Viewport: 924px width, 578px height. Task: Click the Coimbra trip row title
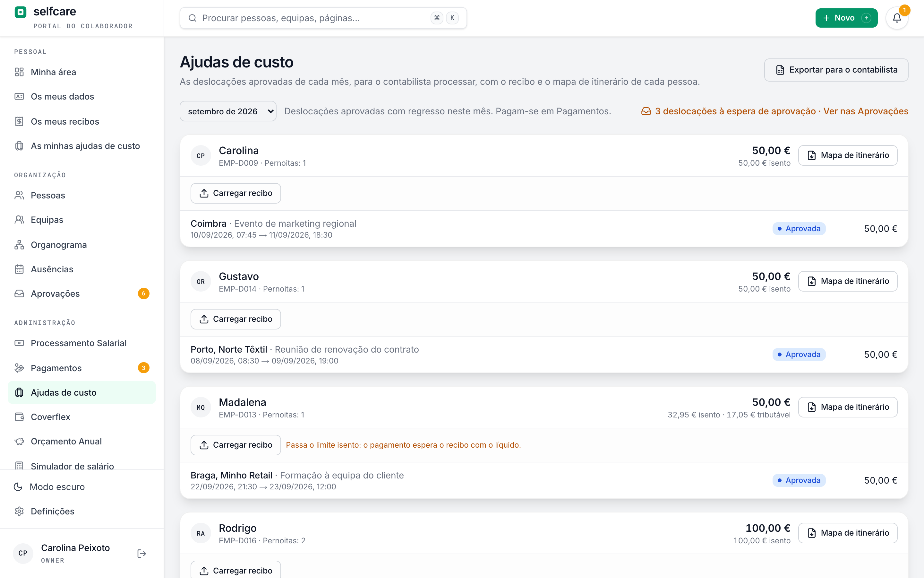209,223
